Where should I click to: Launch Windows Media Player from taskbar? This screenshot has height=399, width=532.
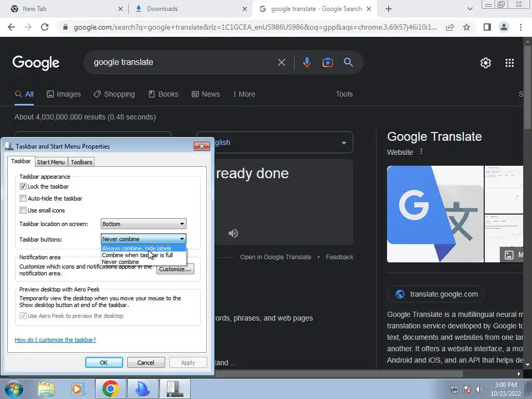click(x=77, y=389)
